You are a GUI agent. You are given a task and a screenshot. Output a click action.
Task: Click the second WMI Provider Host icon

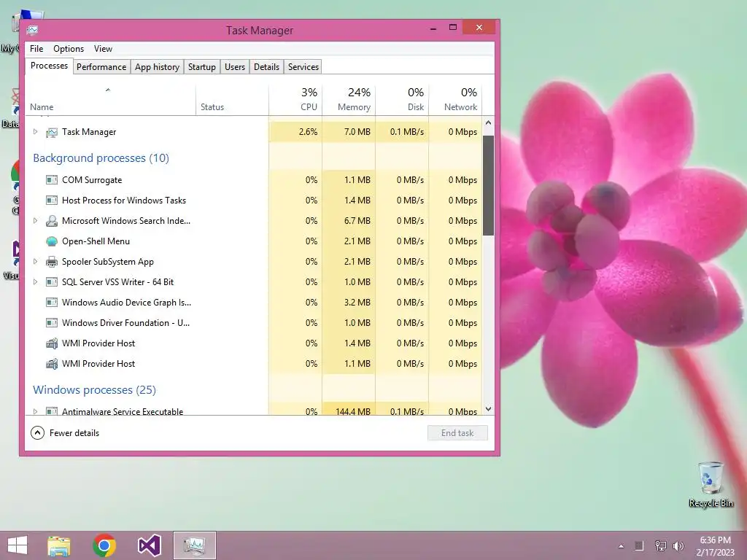pos(52,364)
